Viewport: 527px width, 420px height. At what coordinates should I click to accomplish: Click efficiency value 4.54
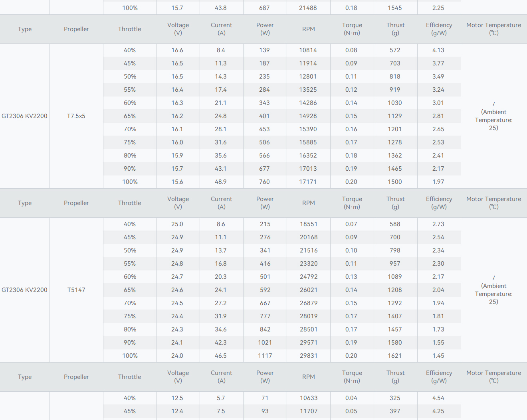point(438,398)
